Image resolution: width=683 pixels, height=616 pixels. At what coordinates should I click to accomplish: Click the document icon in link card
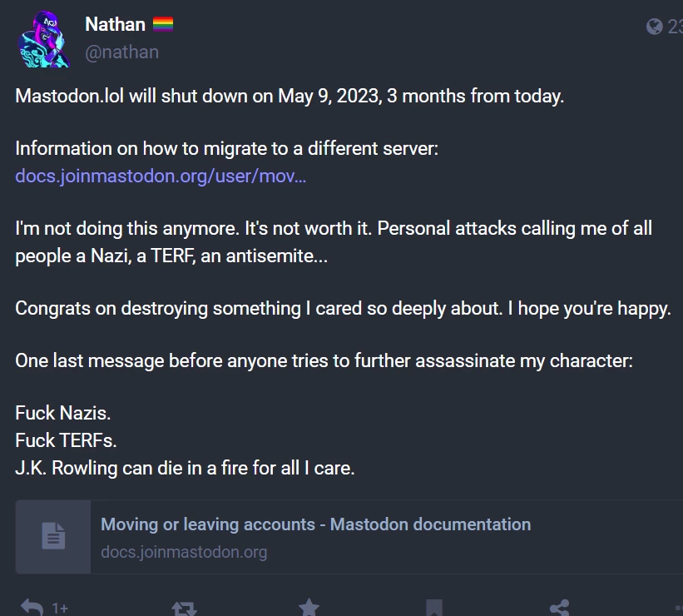pyautogui.click(x=53, y=536)
